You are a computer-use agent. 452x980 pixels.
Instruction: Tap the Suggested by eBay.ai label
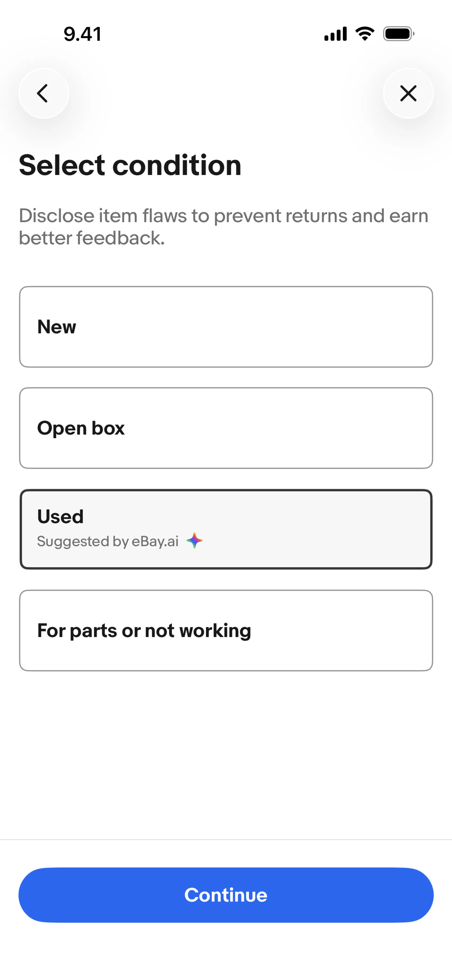coord(108,541)
